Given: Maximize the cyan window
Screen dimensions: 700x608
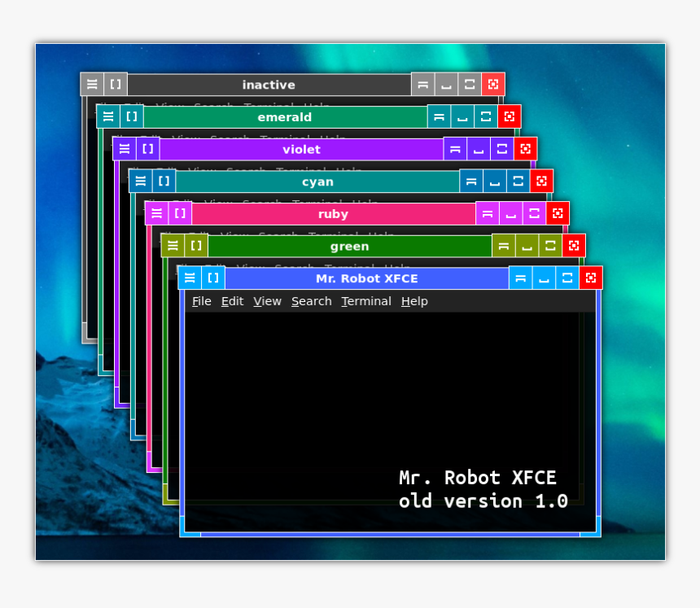Looking at the screenshot, I should [518, 181].
